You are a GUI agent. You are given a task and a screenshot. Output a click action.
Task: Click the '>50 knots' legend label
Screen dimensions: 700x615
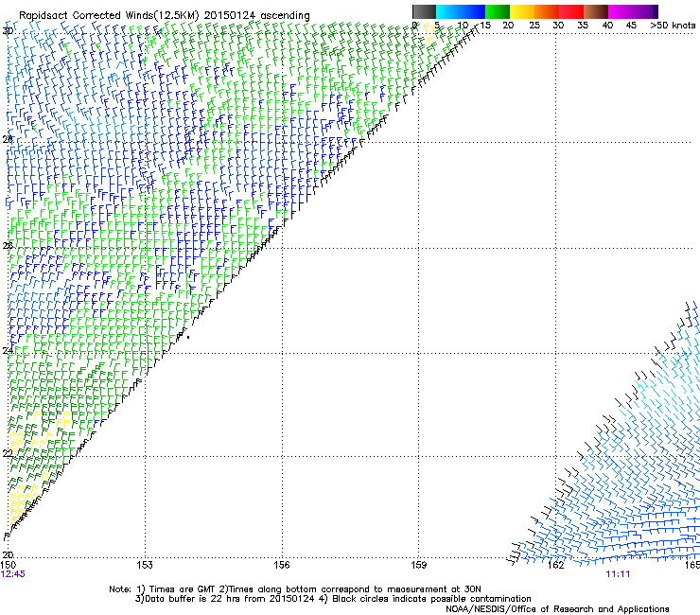673,26
